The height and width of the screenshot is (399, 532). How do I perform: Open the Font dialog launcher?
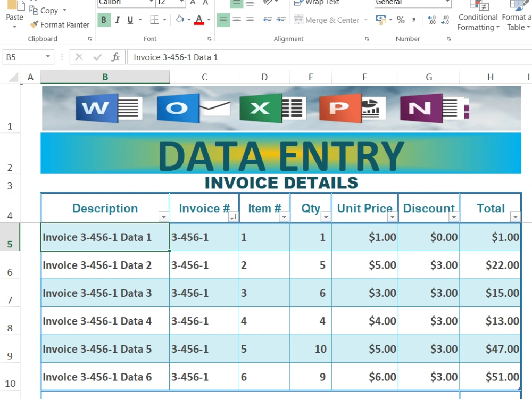point(209,39)
